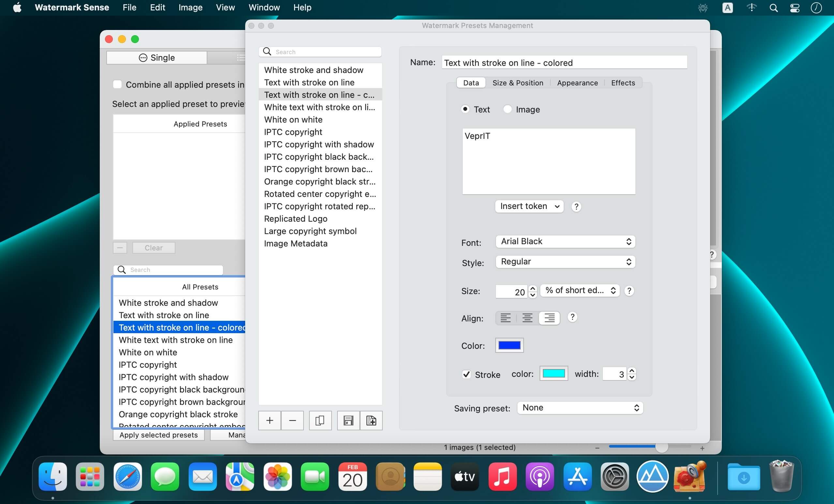The image size is (834, 504).
Task: Click Apply selected presets button
Action: (158, 435)
